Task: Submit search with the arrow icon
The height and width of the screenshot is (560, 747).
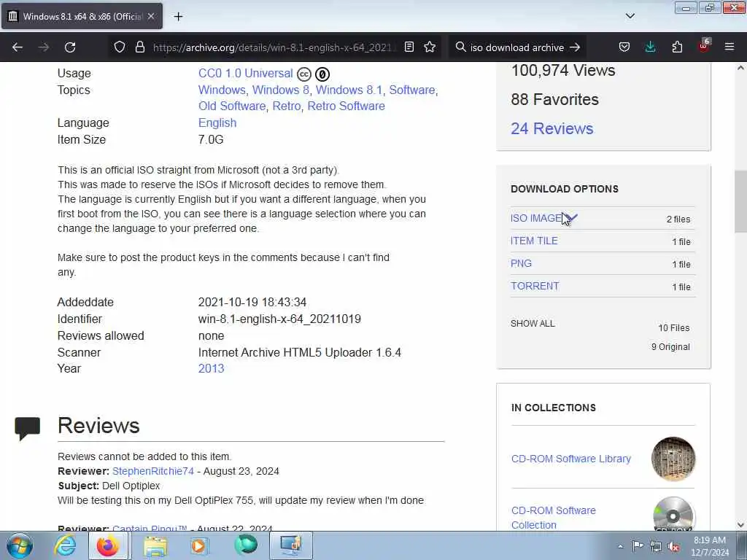Action: pyautogui.click(x=575, y=47)
